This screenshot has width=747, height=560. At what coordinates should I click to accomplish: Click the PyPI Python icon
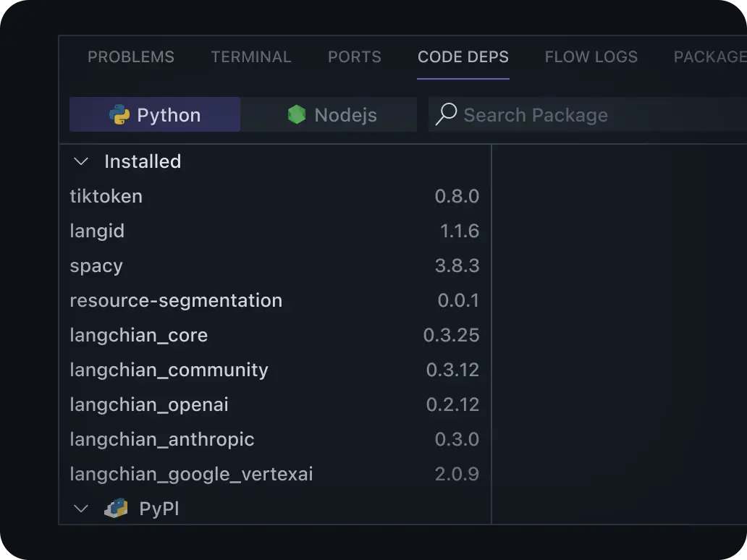[x=117, y=508]
